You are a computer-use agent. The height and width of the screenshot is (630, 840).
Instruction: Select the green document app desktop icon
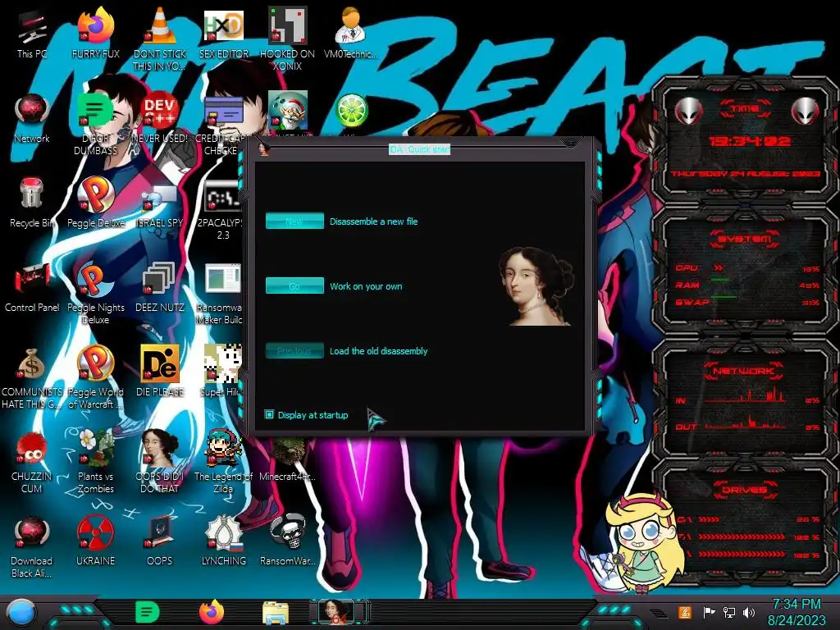tap(96, 125)
